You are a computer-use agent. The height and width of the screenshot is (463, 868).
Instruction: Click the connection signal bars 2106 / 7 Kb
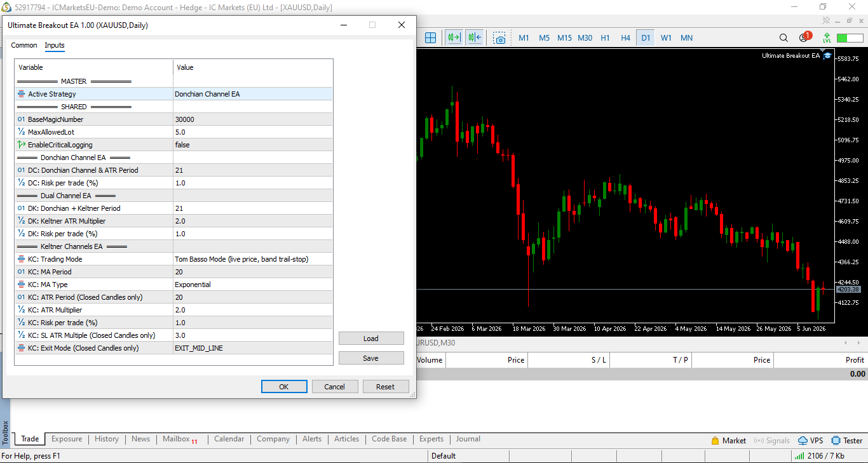pos(819,456)
